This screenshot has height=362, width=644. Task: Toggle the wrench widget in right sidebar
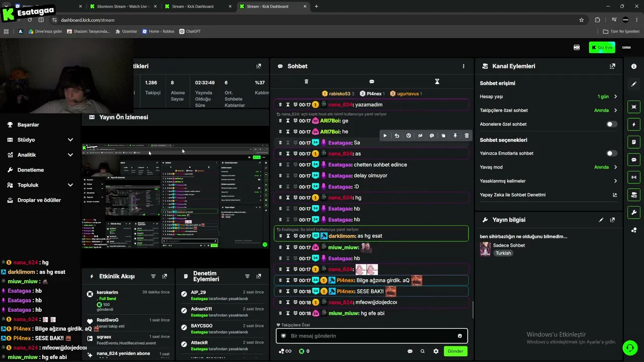pos(633,212)
